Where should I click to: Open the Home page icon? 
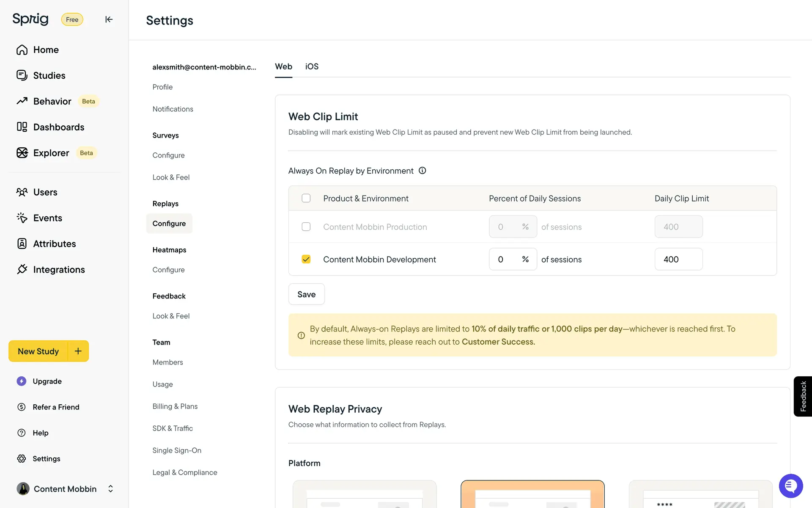tap(22, 50)
